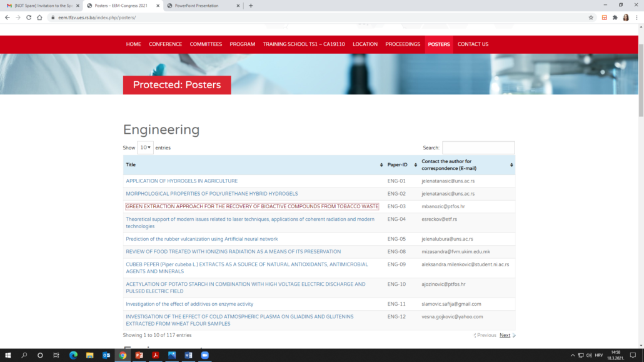The height and width of the screenshot is (362, 644).
Task: Open the POSTERS menu item
Action: point(439,44)
